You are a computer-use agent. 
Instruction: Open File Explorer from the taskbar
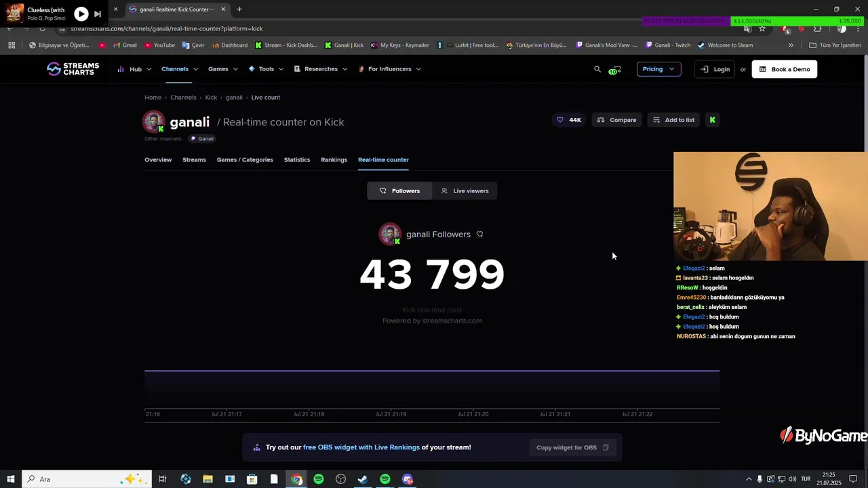208,479
